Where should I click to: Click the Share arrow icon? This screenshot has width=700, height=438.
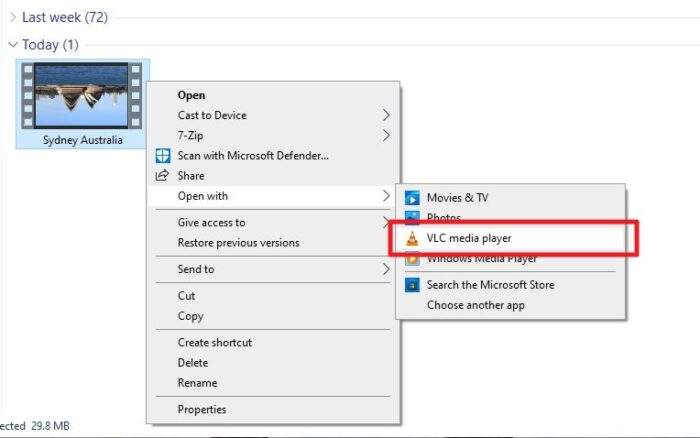click(162, 175)
